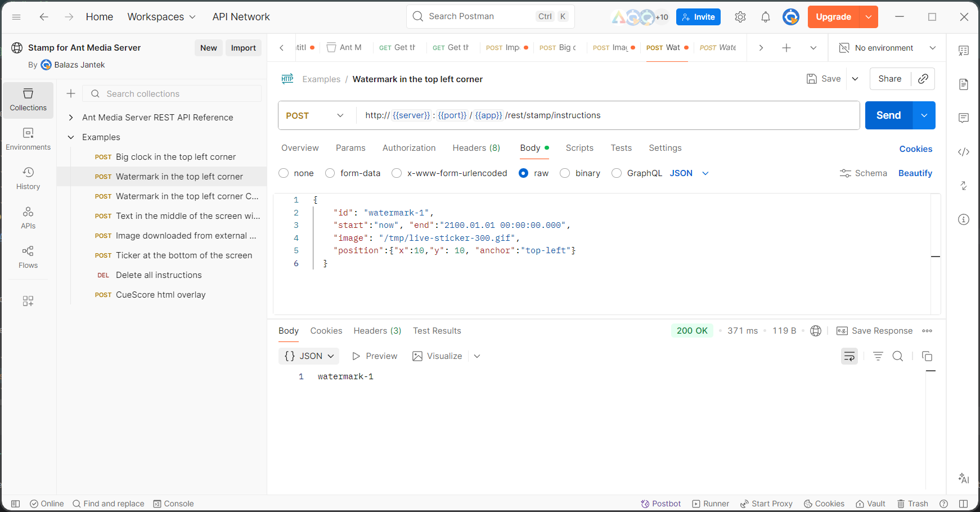
Task: Open the hamburger menu icon
Action: coord(16,17)
